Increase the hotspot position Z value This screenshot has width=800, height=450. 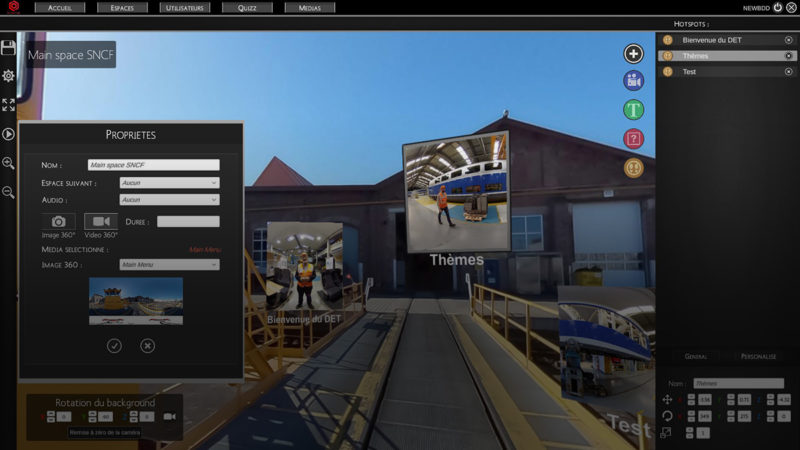[x=770, y=396]
